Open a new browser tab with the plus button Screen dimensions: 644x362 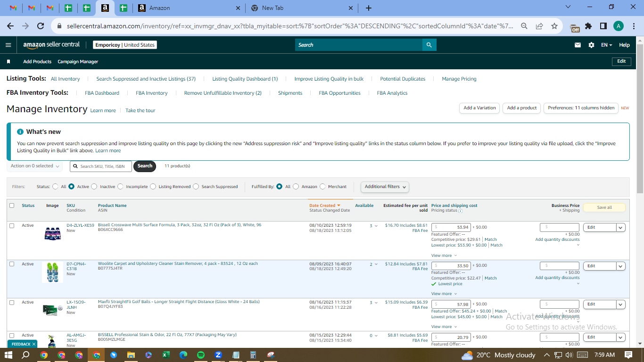pos(369,8)
